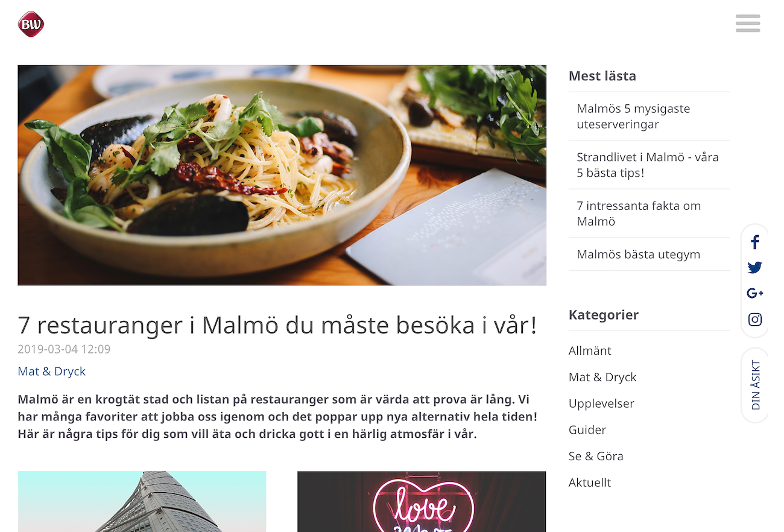Click the Google Plus icon
This screenshot has height=532, width=784.
[x=755, y=293]
